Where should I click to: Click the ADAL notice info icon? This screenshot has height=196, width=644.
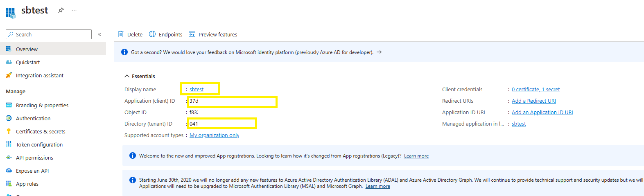click(x=133, y=180)
